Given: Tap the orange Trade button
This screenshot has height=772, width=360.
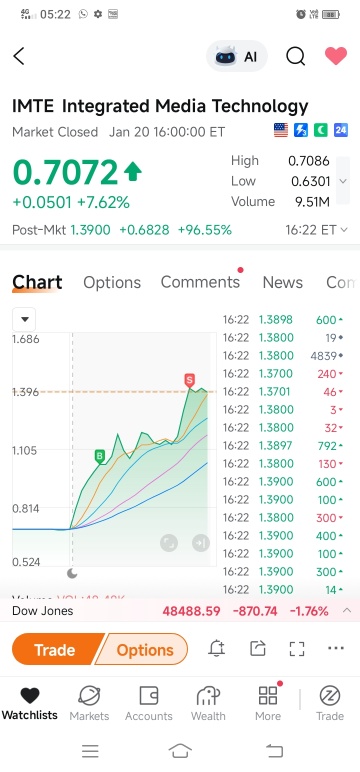Looking at the screenshot, I should (57, 650).
